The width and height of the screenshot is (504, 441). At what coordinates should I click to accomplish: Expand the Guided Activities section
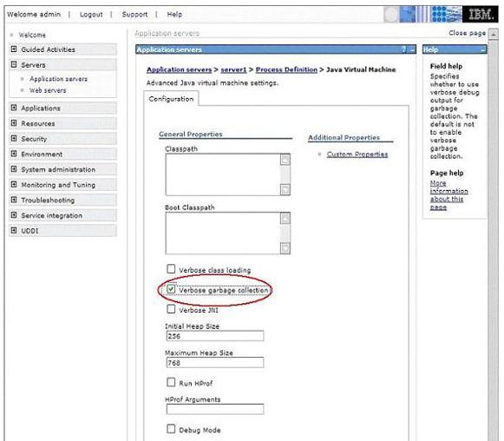coord(14,49)
